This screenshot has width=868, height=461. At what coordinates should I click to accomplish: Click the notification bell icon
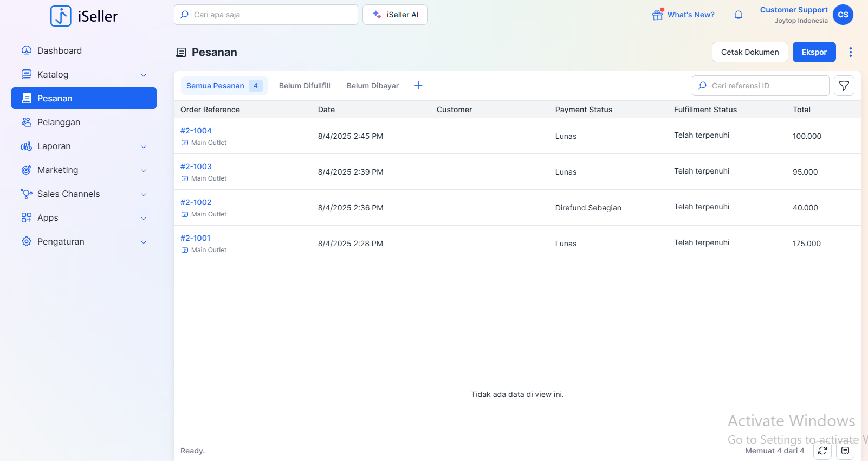(738, 15)
